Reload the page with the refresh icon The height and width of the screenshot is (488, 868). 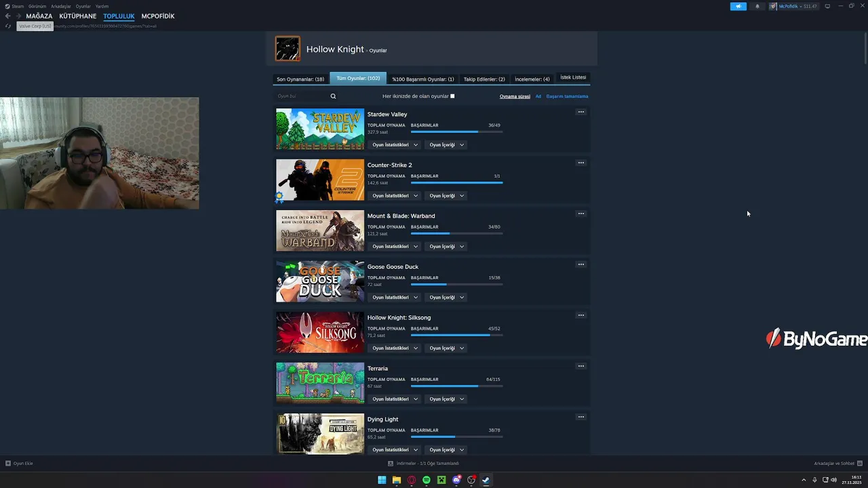pyautogui.click(x=8, y=26)
